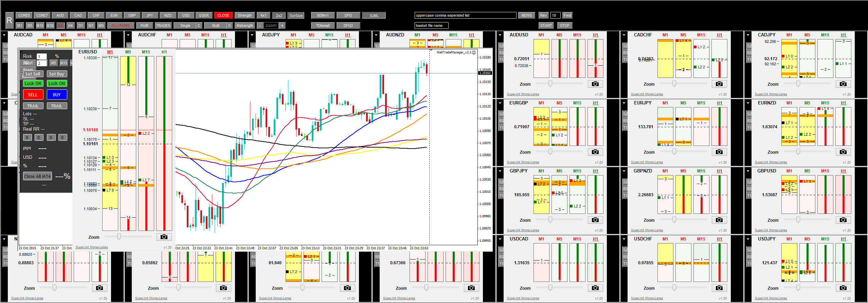
Task: Click the camera icon in the 0.88803 panel
Action: point(100,288)
